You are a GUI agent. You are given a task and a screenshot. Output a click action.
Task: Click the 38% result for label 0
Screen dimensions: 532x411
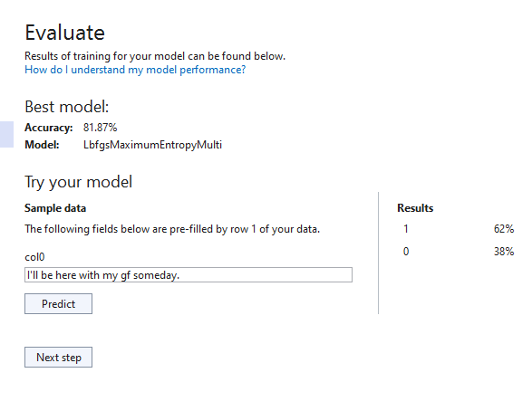pos(504,252)
